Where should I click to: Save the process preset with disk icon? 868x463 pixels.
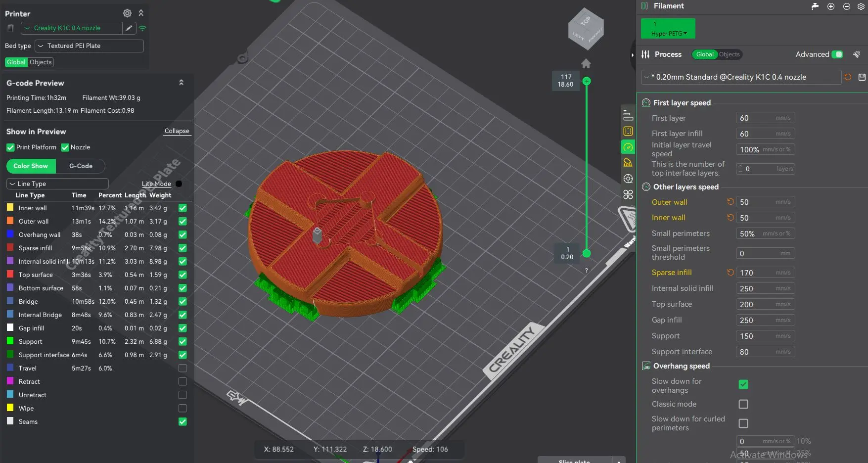click(x=862, y=77)
